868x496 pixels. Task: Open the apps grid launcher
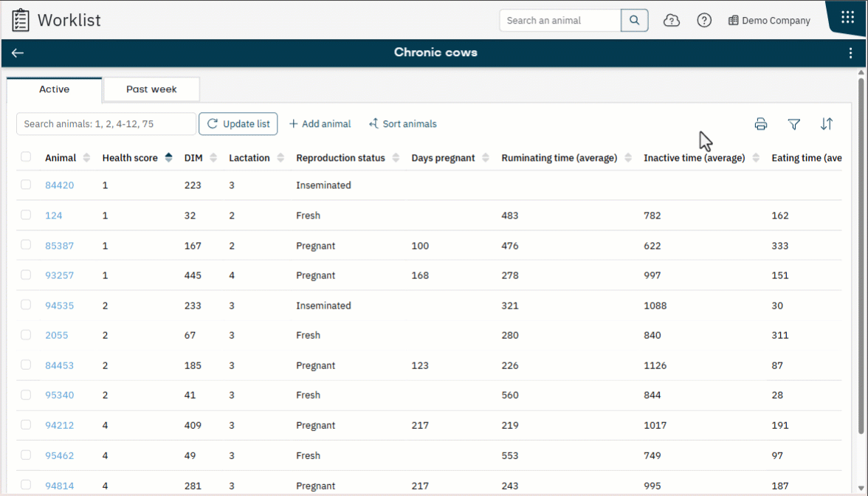tap(847, 18)
